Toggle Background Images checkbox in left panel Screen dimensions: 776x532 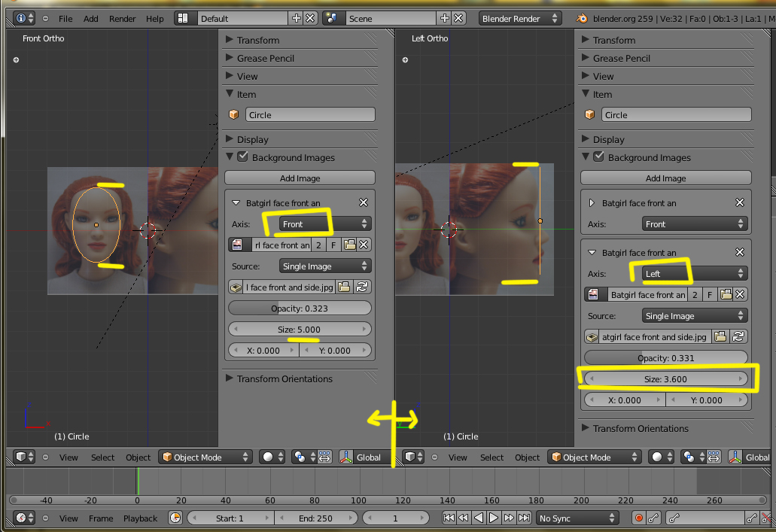(242, 157)
